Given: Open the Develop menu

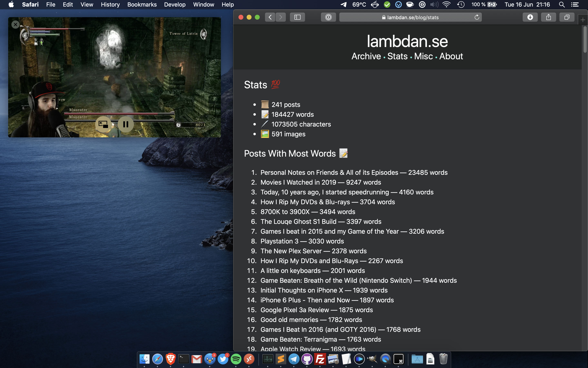Looking at the screenshot, I should point(175,4).
